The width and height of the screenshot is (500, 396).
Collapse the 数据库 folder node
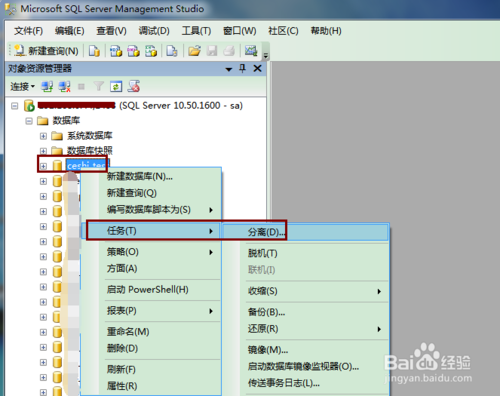click(29, 121)
